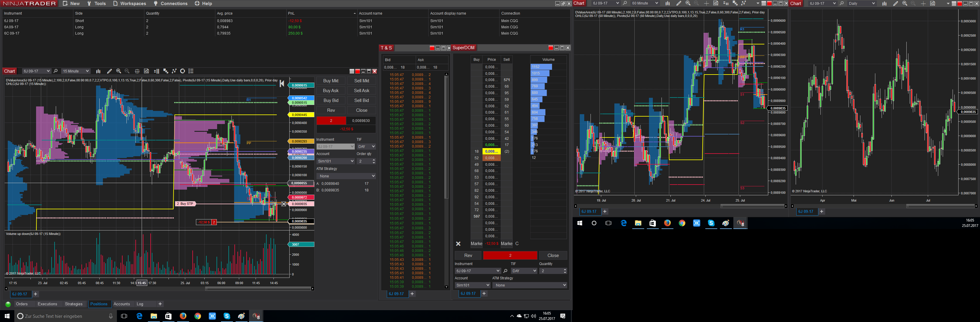Screen dimensions: 980x322
Task: Click Close button in SuperDOM
Action: (x=553, y=256)
